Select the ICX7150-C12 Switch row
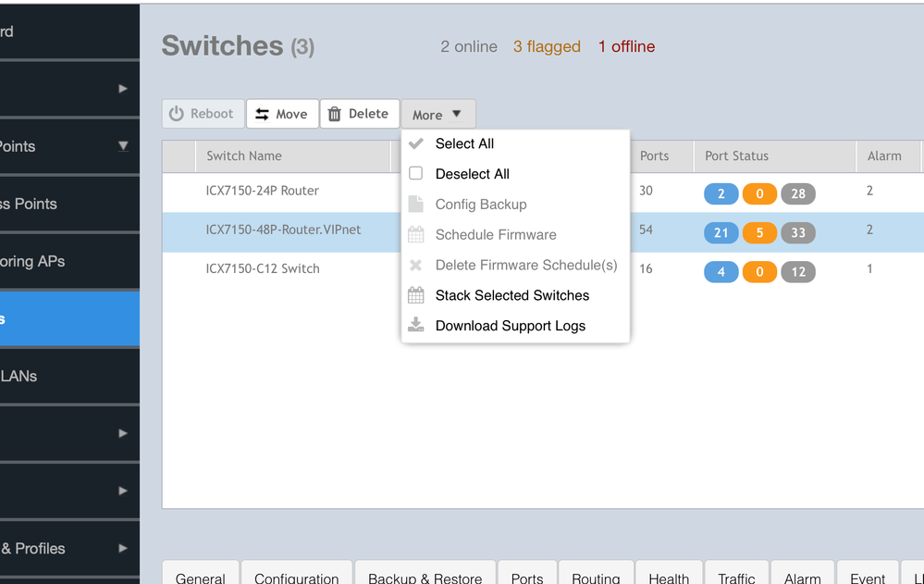 coord(263,269)
